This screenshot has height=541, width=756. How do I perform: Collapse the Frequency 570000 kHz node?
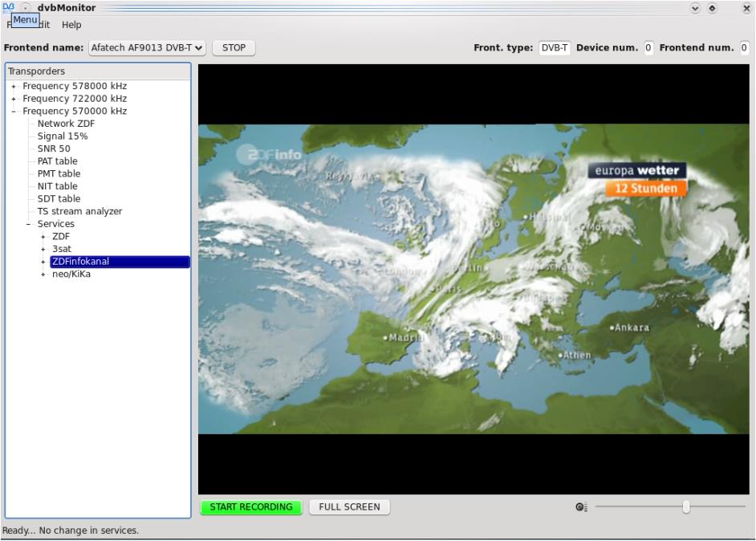coord(14,112)
